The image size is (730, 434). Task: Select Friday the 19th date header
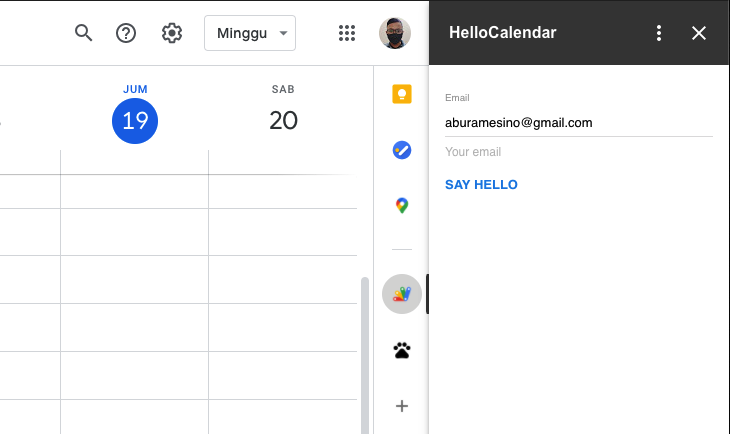135,120
